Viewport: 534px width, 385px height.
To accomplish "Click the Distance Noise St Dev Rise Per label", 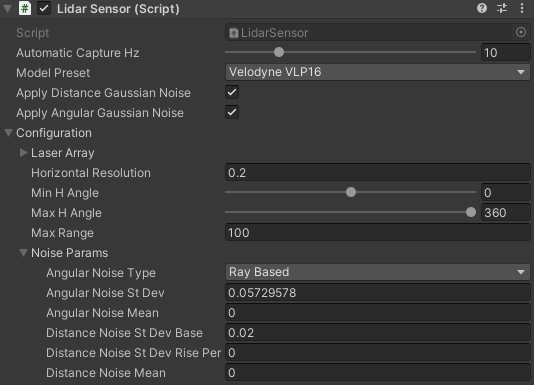I will point(134,353).
